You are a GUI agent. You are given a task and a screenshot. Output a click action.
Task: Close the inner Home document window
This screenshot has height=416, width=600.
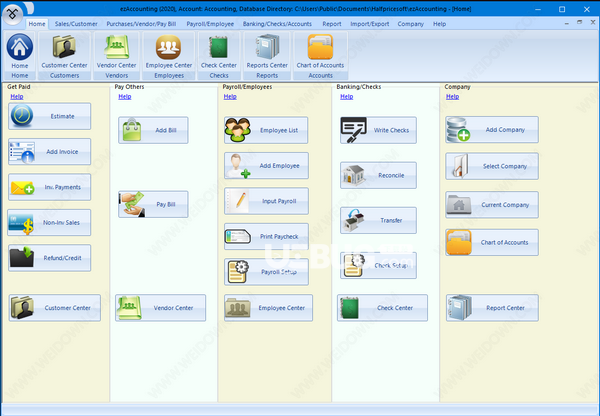click(x=592, y=23)
